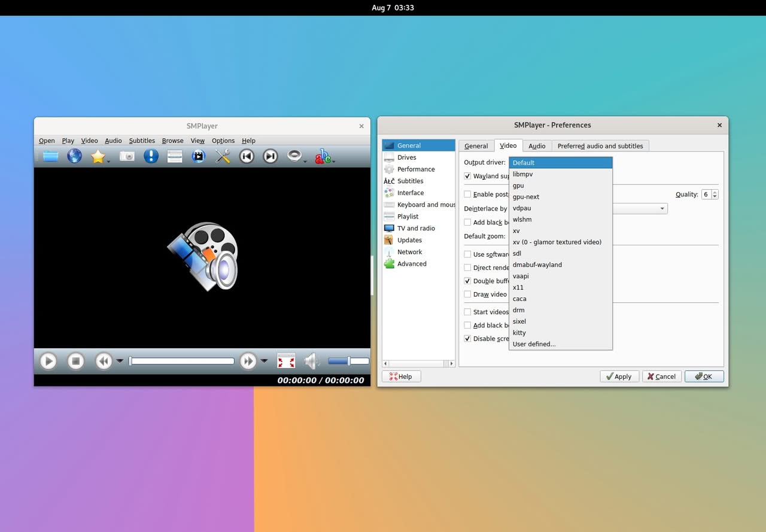This screenshot has width=766, height=532.
Task: Jump to the next playlist item
Action: click(270, 157)
